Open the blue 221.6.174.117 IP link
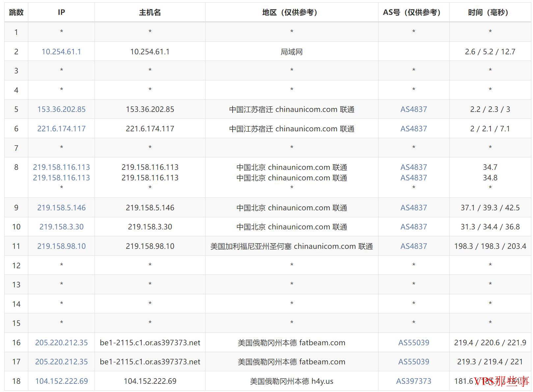Viewport: 533px width, 392px height. 61,129
